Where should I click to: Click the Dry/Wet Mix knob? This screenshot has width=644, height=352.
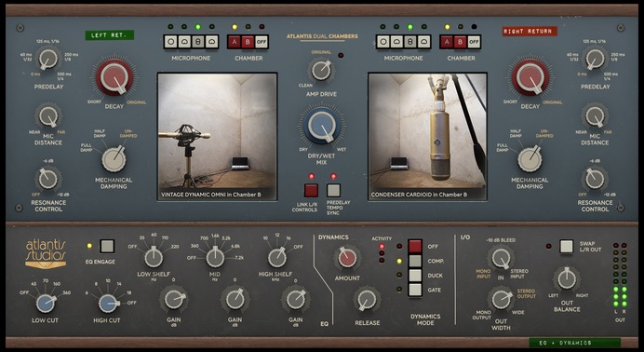tap(322, 126)
